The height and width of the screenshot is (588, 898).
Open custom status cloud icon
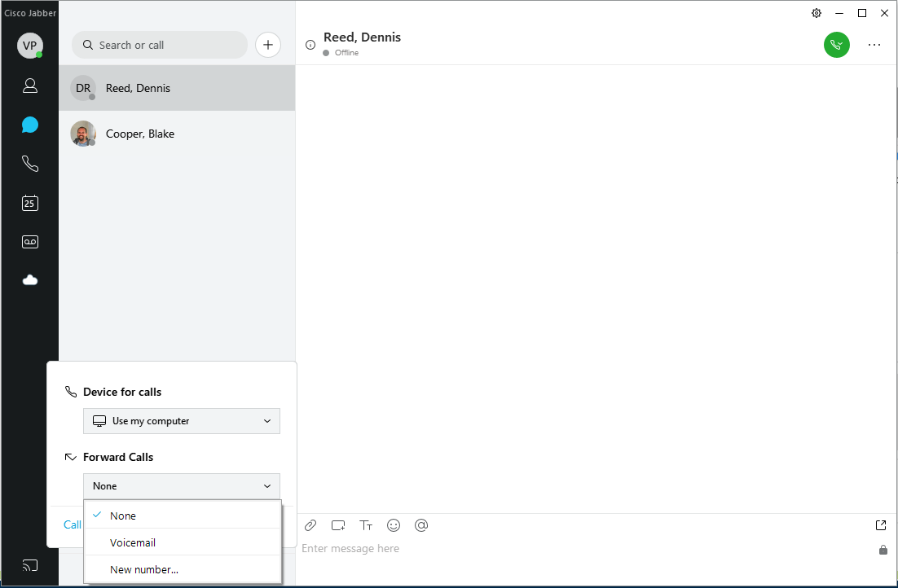click(30, 279)
